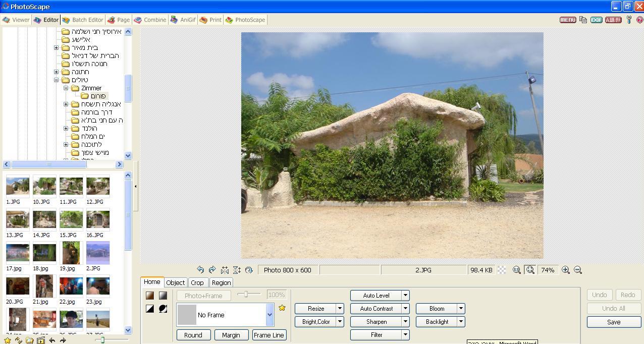Open the Batch Editor tab

pos(83,20)
